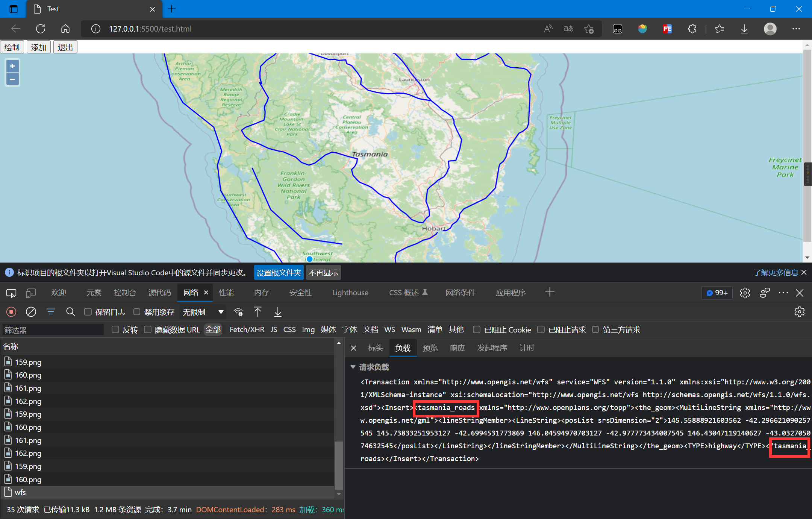This screenshot has height=519, width=812.
Task: Click the browser refresh icon
Action: coord(41,29)
